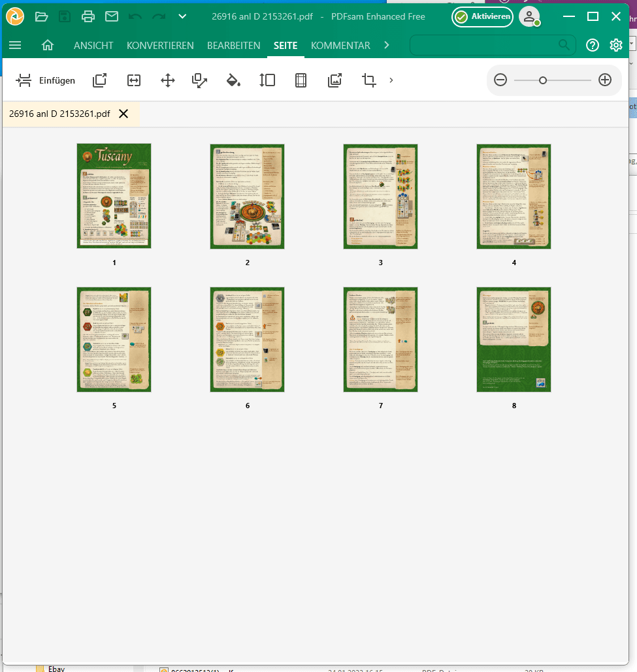Expand more page tools chevron
This screenshot has height=672, width=637.
tap(391, 80)
